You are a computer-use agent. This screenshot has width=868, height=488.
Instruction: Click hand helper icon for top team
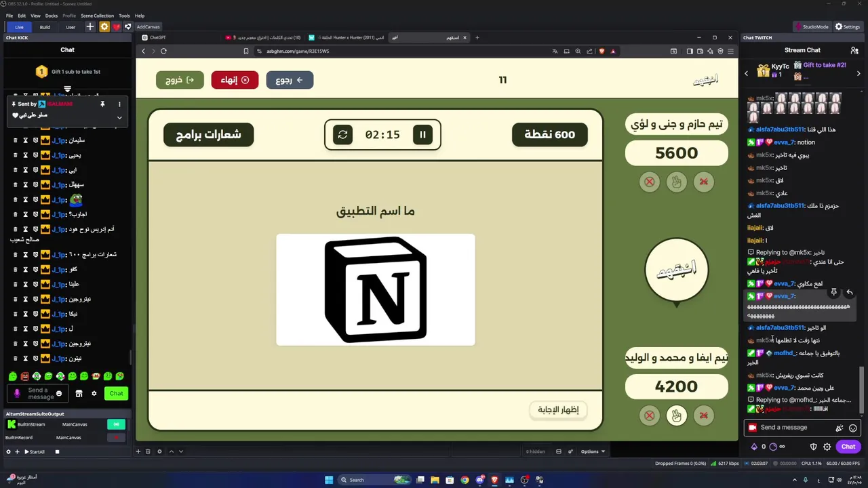pyautogui.click(x=676, y=182)
